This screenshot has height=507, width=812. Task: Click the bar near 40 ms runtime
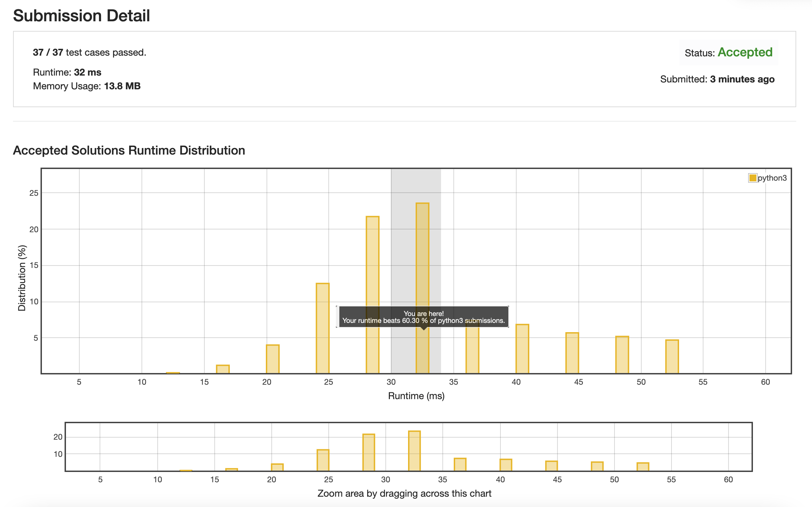(x=522, y=349)
